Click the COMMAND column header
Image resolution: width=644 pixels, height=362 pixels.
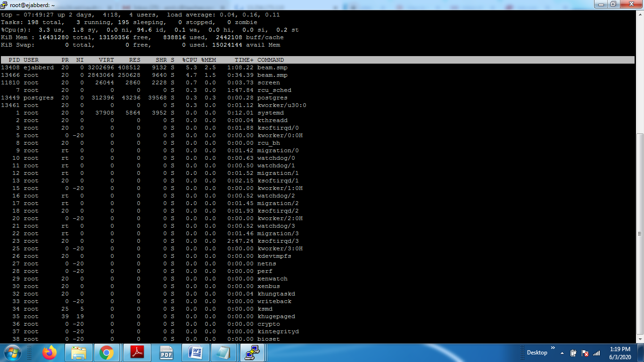tap(271, 60)
